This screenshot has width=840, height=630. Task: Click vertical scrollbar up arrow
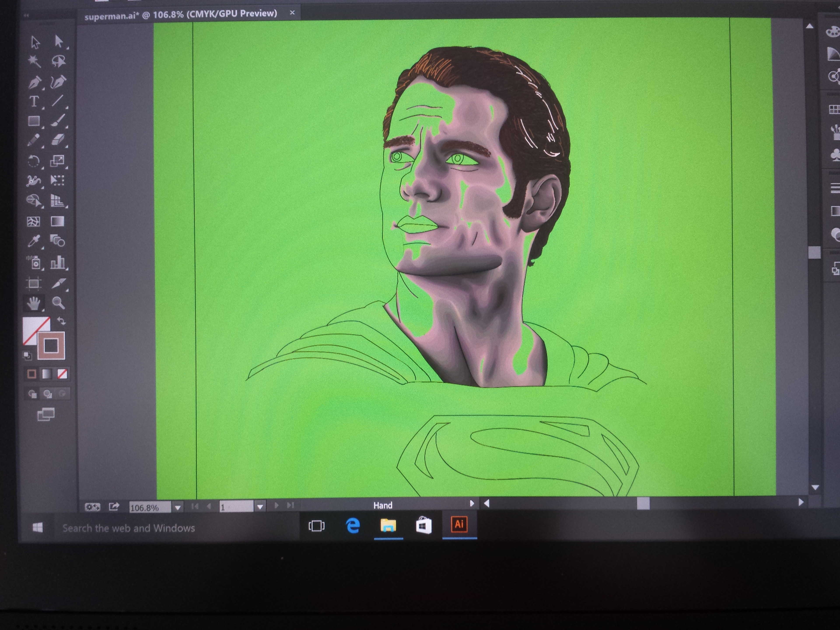[809, 26]
